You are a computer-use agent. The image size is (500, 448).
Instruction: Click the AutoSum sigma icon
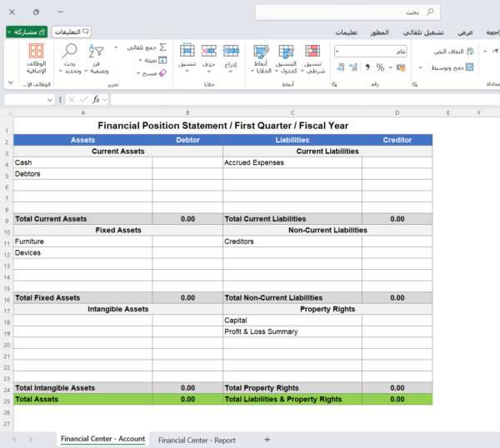[162, 47]
